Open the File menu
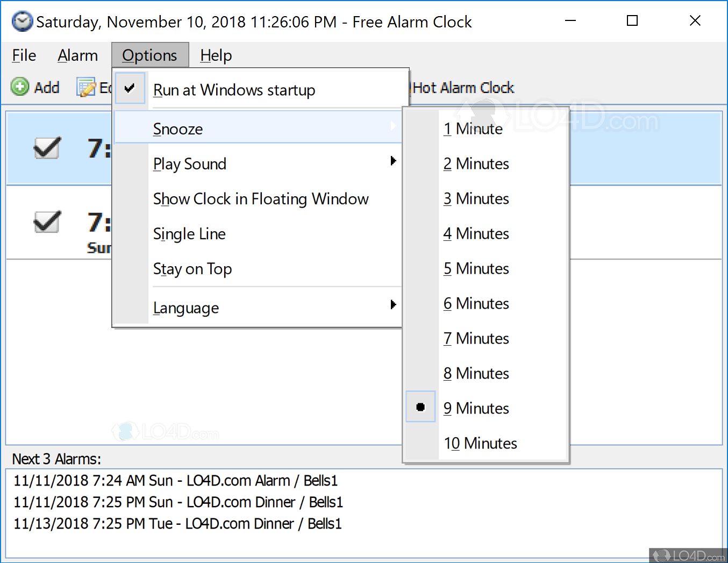Viewport: 728px width, 563px height. [23, 55]
